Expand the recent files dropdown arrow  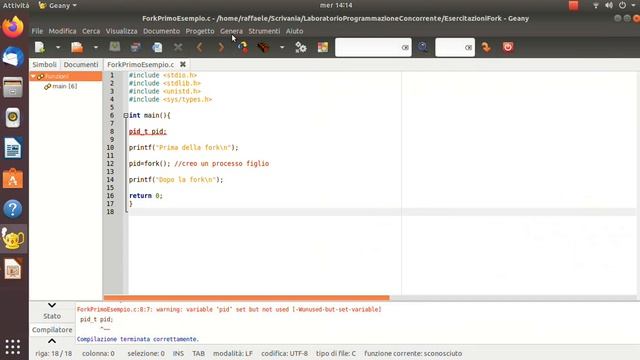pyautogui.click(x=96, y=47)
